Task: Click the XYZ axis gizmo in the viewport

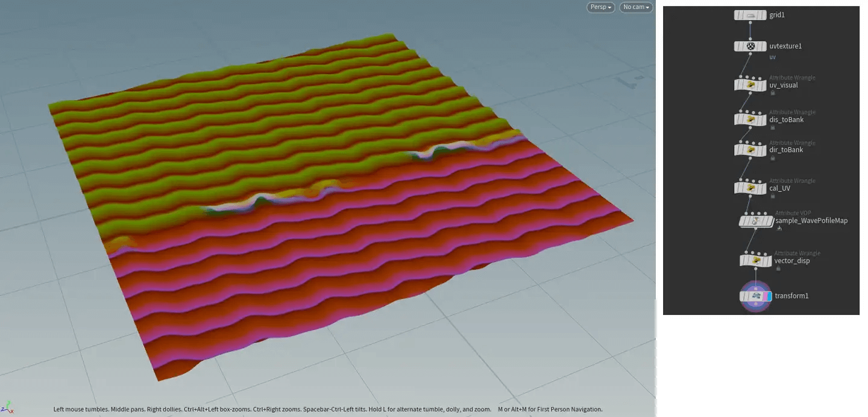Action: pos(7,407)
